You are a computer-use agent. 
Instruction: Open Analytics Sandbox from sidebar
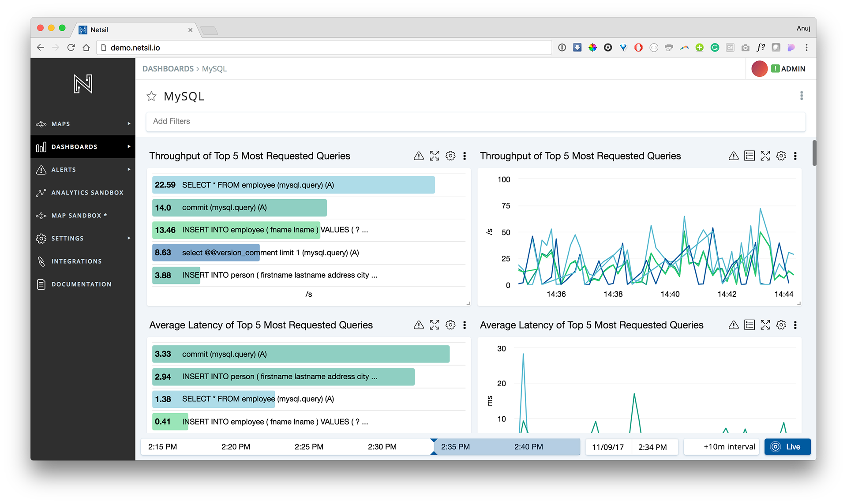[x=87, y=193]
